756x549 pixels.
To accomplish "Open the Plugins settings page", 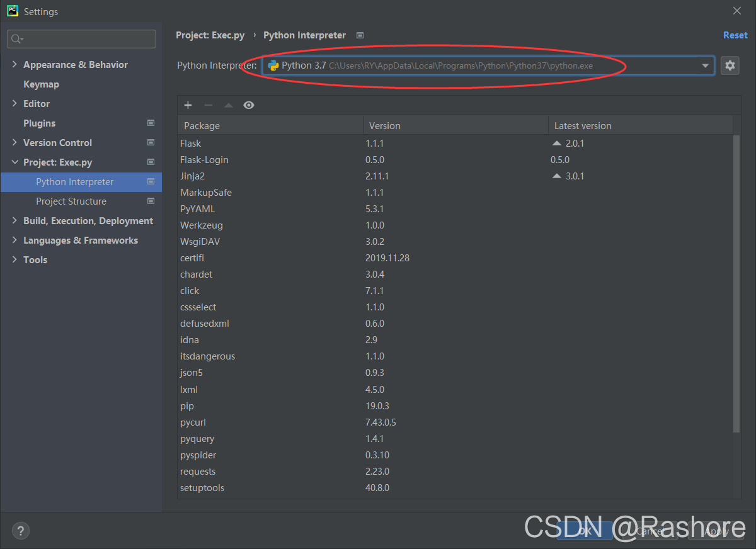I will tap(39, 123).
